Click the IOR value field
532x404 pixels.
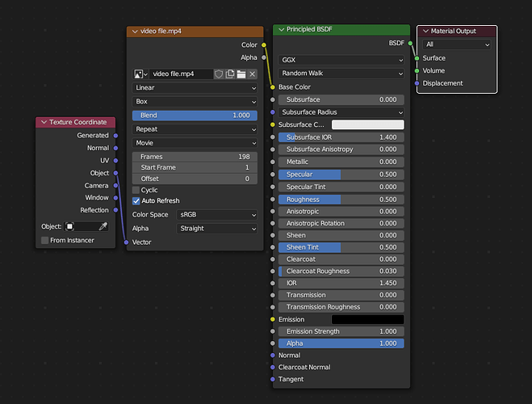click(341, 283)
